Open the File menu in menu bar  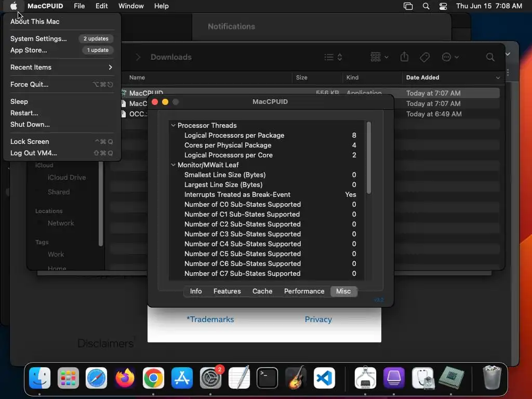(79, 6)
